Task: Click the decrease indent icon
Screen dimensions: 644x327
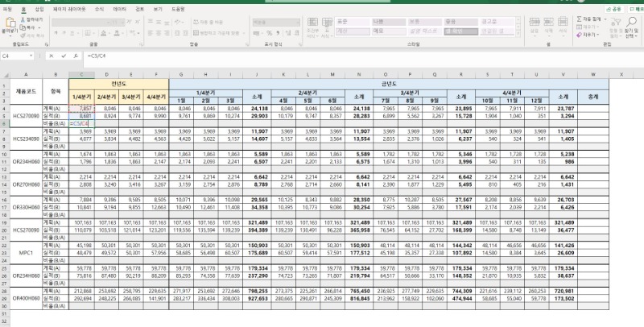Action: (177, 33)
